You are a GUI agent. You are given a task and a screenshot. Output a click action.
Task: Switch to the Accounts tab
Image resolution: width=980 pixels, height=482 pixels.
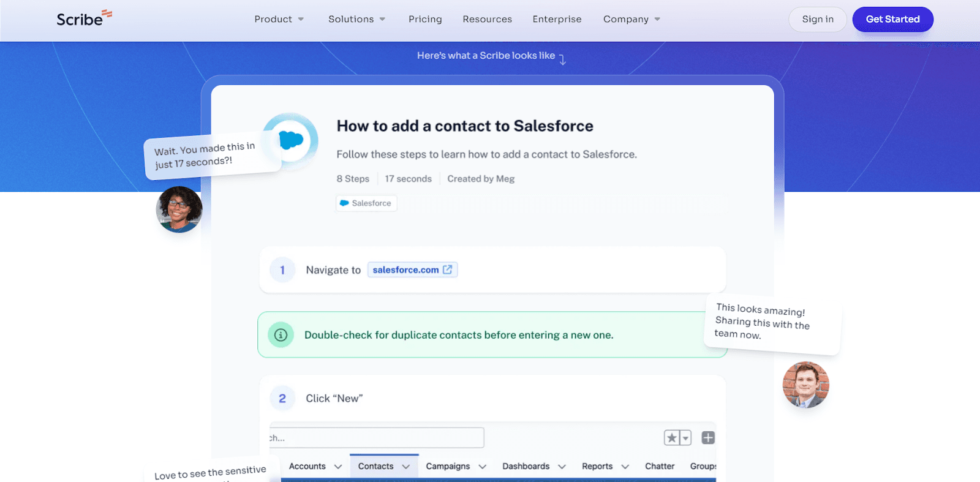coord(307,466)
